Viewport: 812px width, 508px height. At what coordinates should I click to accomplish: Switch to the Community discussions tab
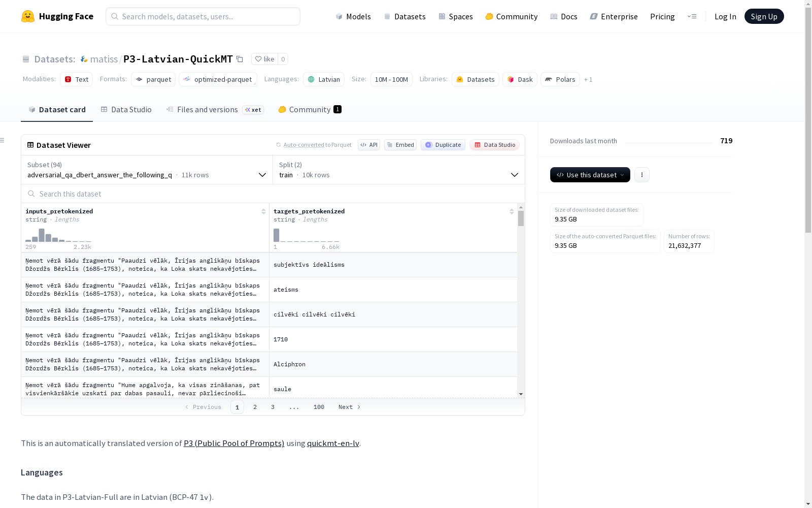(310, 110)
